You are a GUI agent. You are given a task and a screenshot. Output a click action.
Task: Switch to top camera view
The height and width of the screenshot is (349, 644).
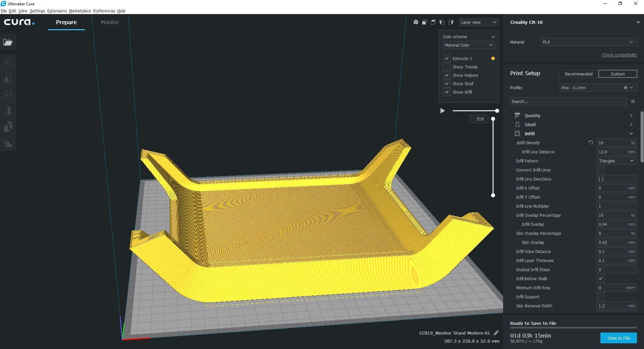pos(433,22)
